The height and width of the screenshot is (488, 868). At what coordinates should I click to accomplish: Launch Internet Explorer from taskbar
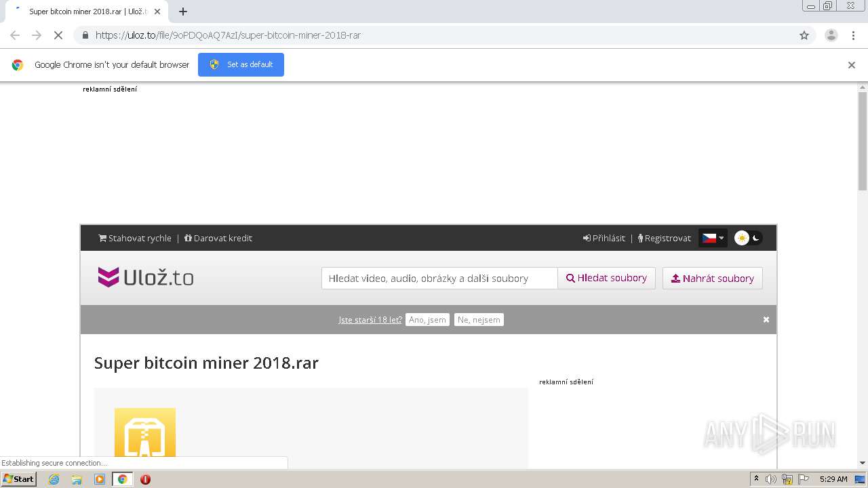54,479
